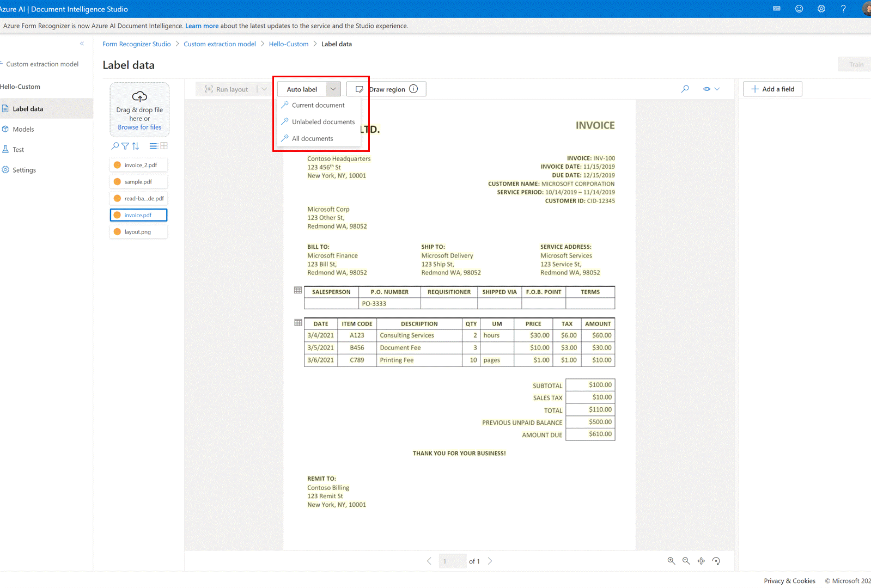Image resolution: width=871 pixels, height=588 pixels.
Task: Switch file list to grid view
Action: (x=164, y=146)
